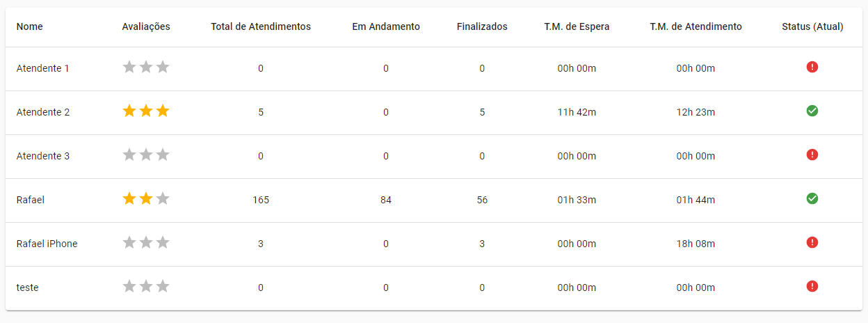Viewport: 868px width, 323px height.
Task: Click the Avaliações column header
Action: [146, 27]
